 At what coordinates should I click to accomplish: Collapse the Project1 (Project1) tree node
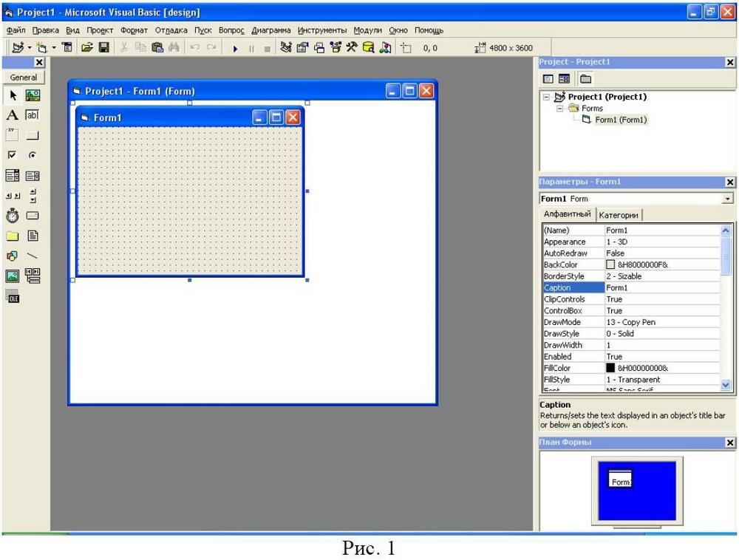click(546, 97)
